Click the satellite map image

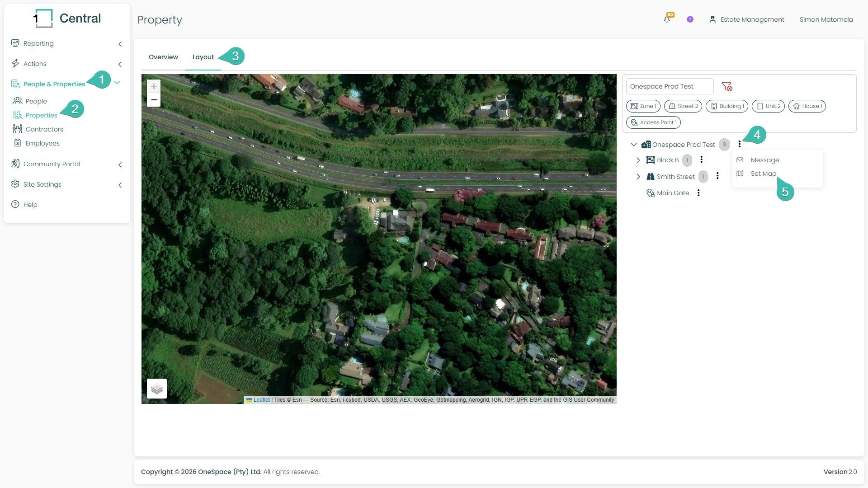click(379, 239)
